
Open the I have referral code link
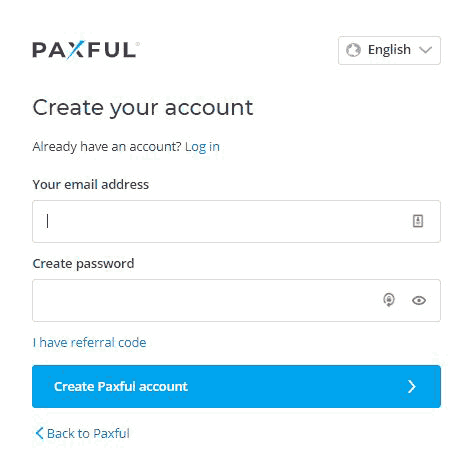[89, 342]
